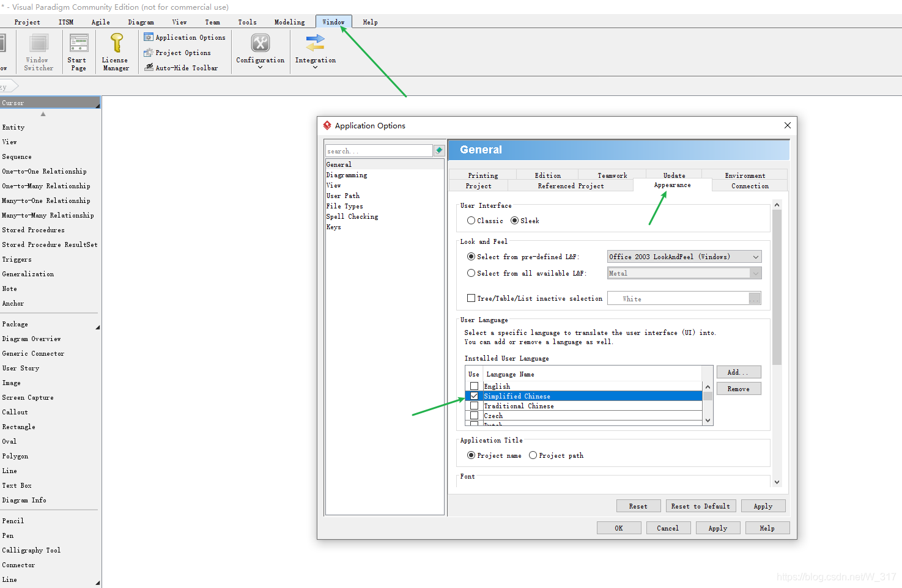Click the White inactive selection color field
902x588 pixels.
point(678,298)
